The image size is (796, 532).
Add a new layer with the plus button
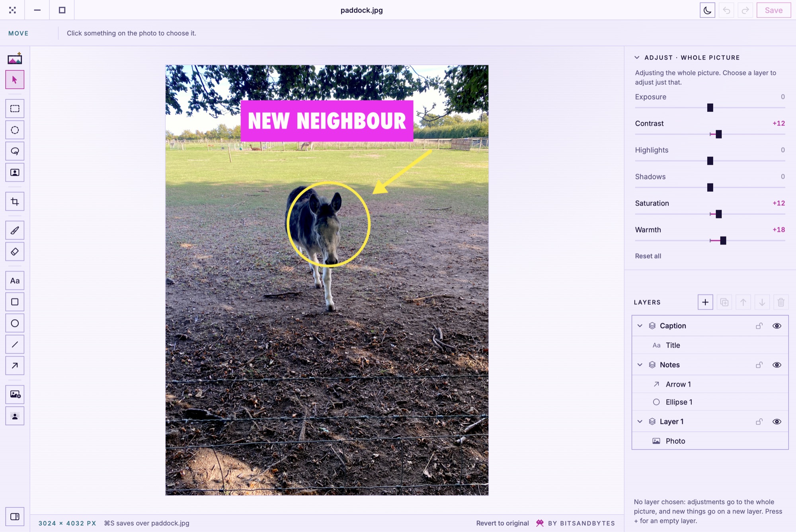click(705, 302)
